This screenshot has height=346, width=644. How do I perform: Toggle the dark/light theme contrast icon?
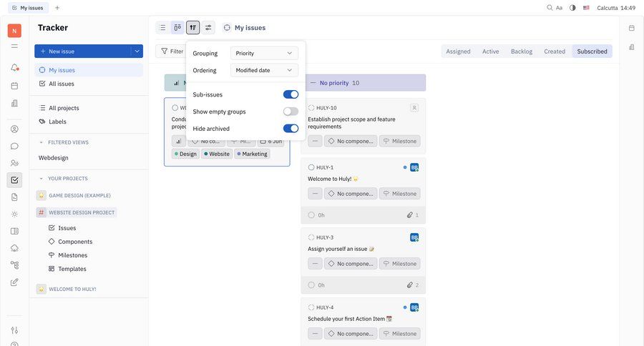click(x=572, y=8)
